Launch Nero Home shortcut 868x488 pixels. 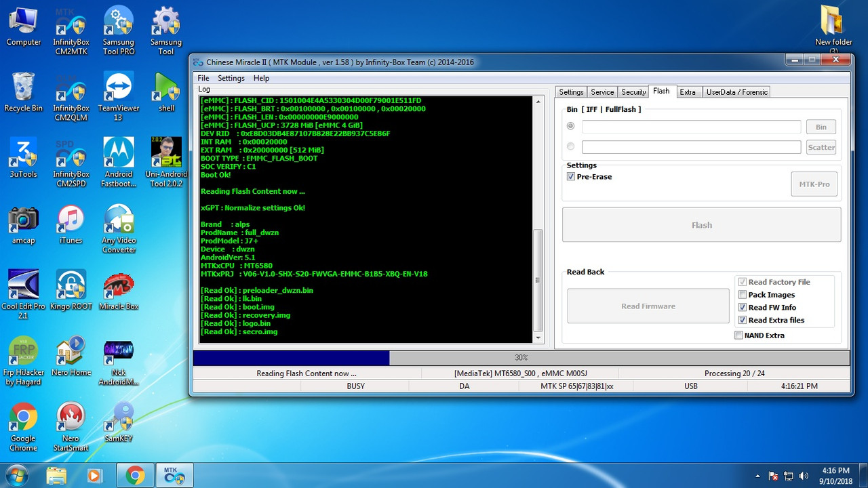click(x=71, y=357)
